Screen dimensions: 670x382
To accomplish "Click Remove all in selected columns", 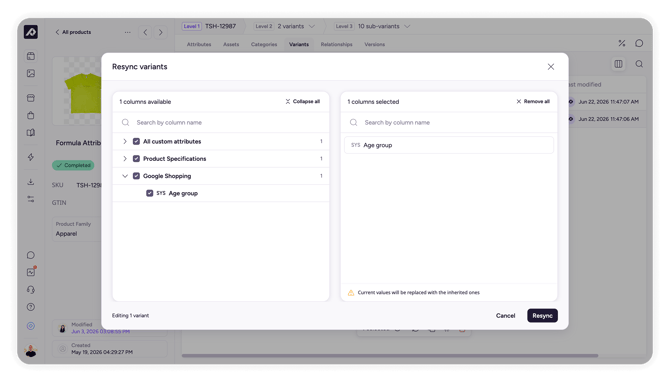I will pyautogui.click(x=533, y=102).
